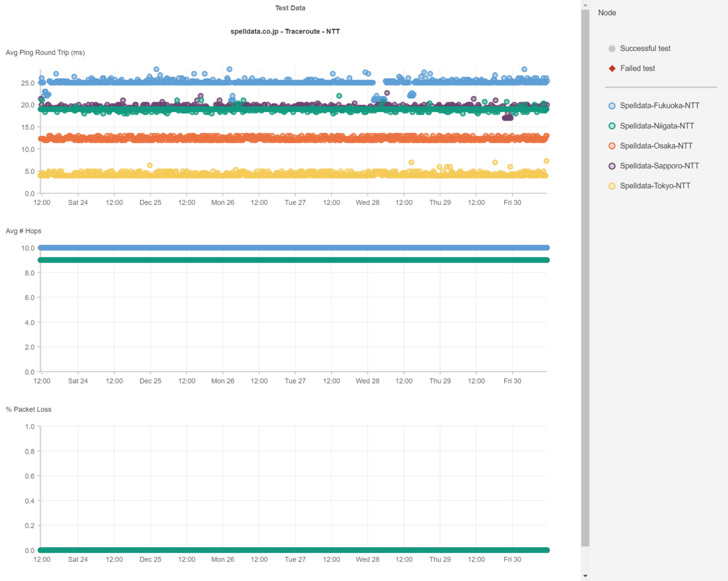Toggle the Spelldata-Sapporo-NTT legend marker

(612, 166)
